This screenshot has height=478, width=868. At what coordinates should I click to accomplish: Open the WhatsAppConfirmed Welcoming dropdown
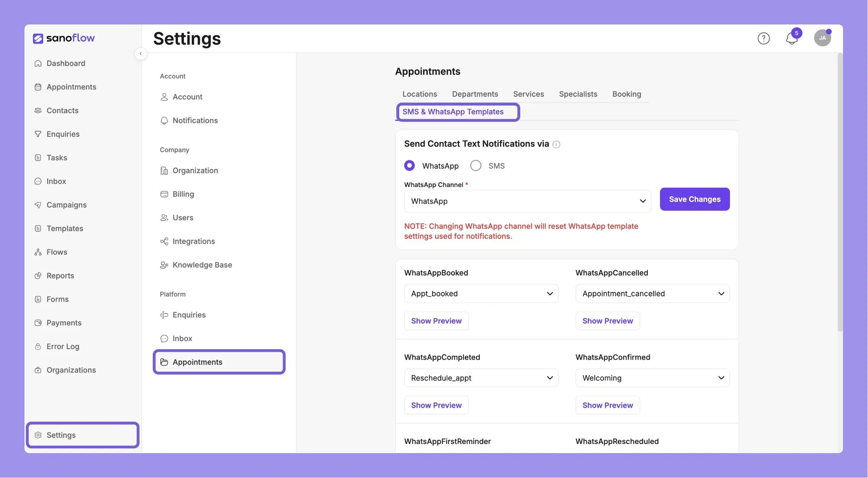[x=652, y=378]
